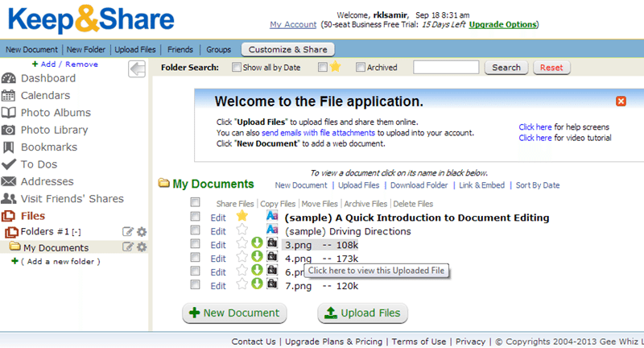Screen dimensions: 644x348
Task: Enable Show all by Date checkbox
Action: click(236, 67)
